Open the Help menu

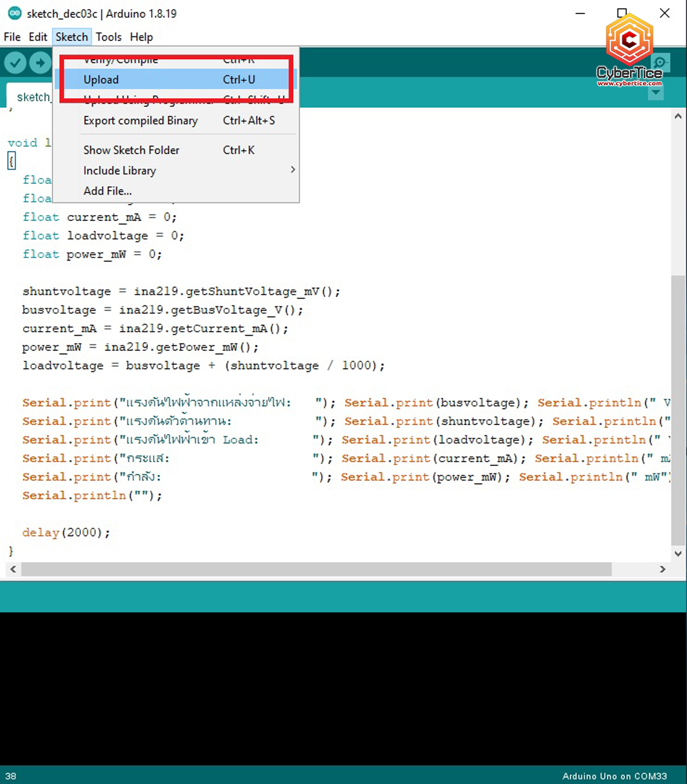click(141, 37)
